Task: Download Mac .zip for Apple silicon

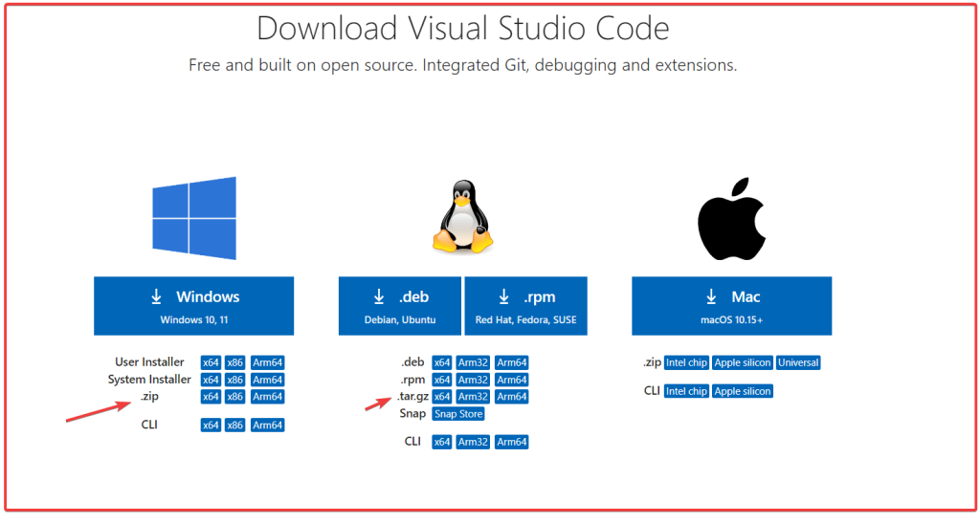Action: [743, 362]
